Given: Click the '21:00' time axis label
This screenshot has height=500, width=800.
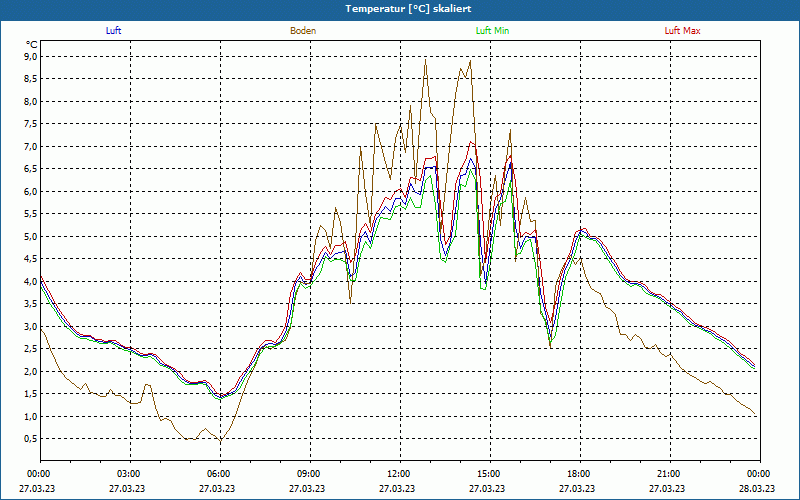Looking at the screenshot, I should tap(668, 474).
